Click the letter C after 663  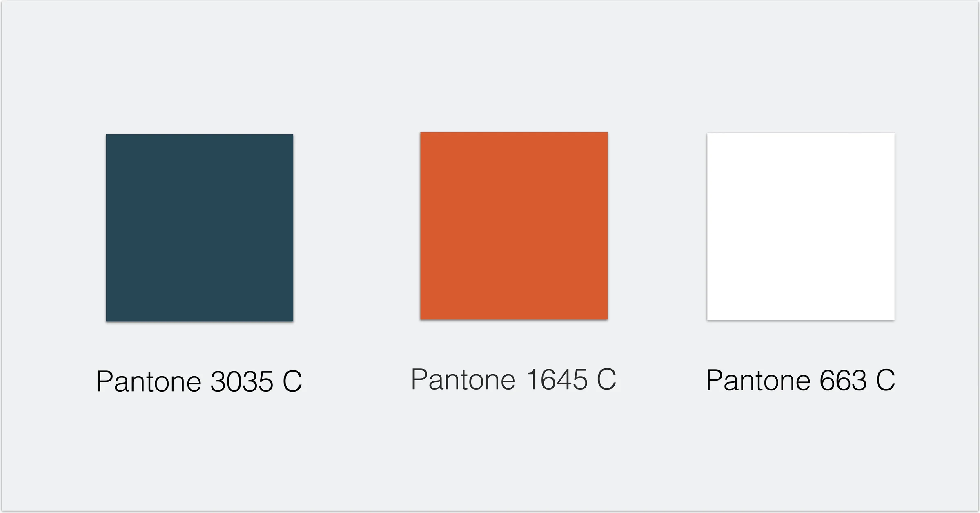click(x=885, y=380)
